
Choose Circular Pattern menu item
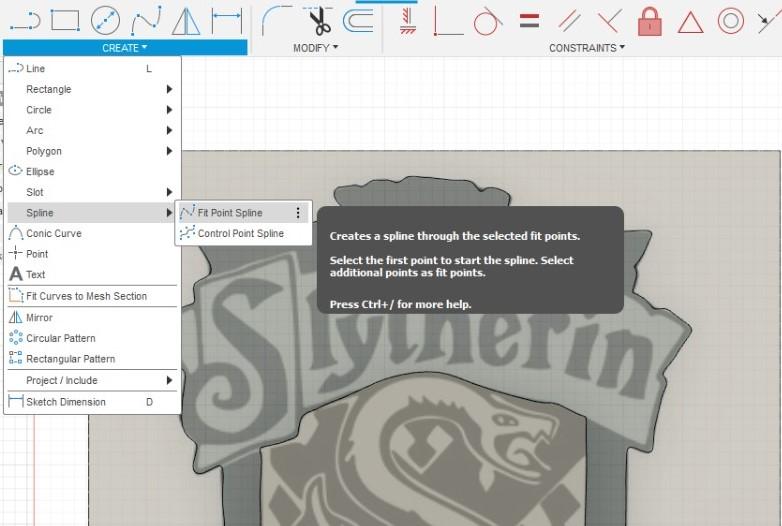click(92, 338)
